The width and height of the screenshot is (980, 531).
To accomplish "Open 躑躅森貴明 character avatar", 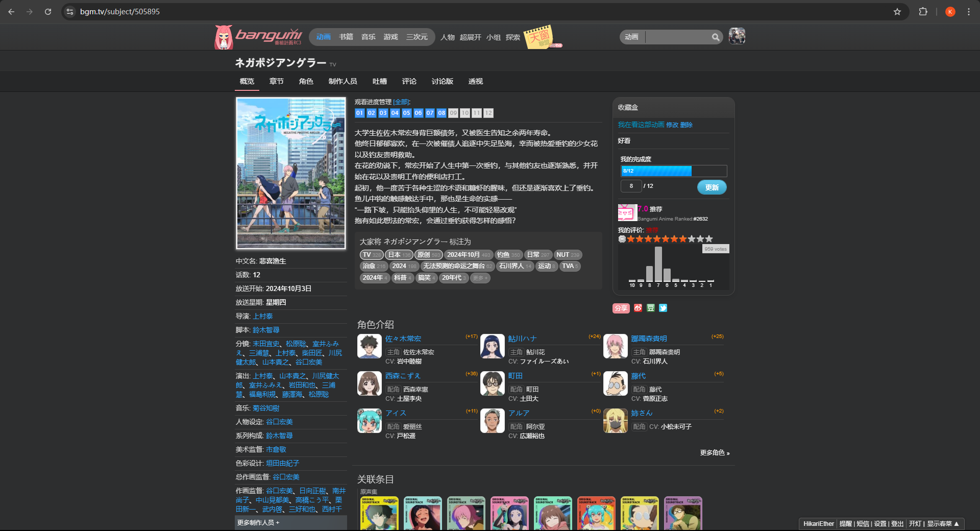I will [x=616, y=346].
